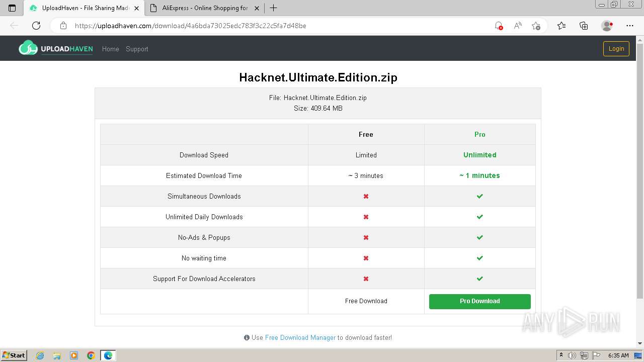644x362 pixels.
Task: Click the browser Back arrow
Action: click(x=14, y=26)
